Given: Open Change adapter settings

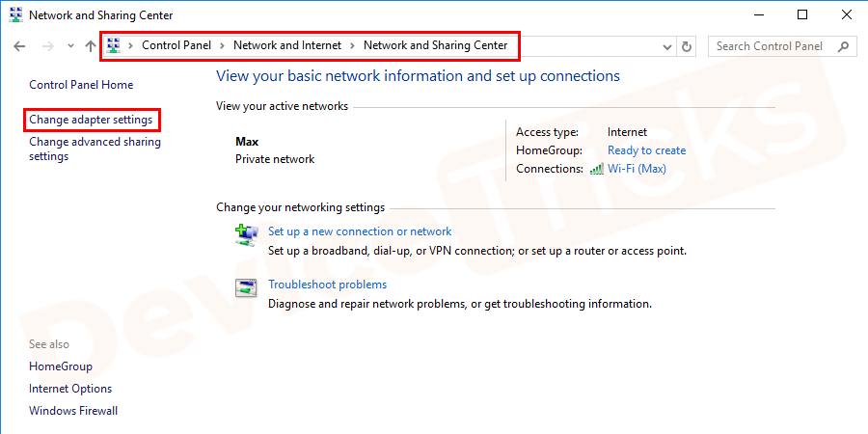Looking at the screenshot, I should point(91,120).
